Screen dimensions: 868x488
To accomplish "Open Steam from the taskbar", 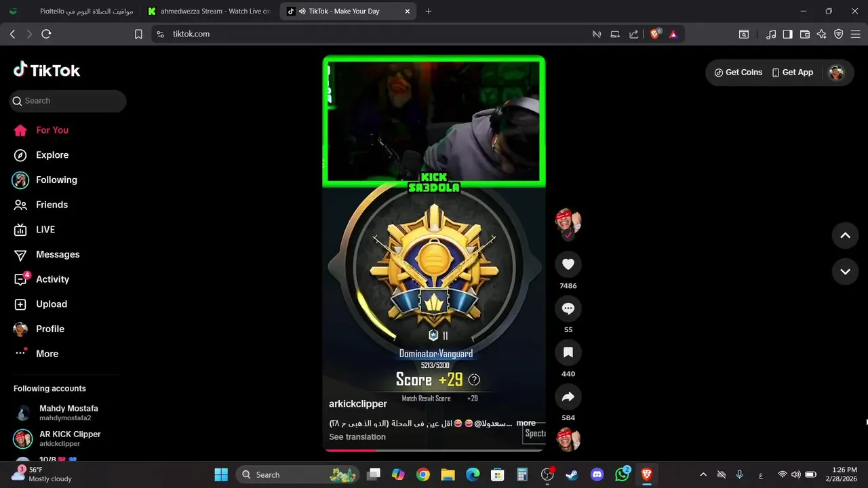I will click(572, 475).
